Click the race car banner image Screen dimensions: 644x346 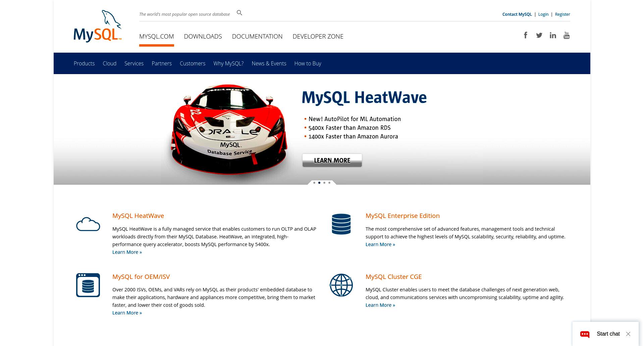click(229, 129)
